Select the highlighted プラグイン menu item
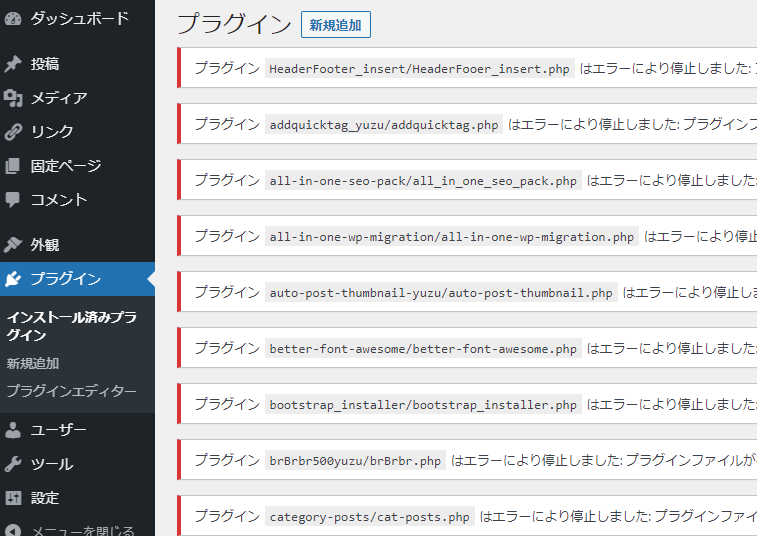 (x=77, y=279)
